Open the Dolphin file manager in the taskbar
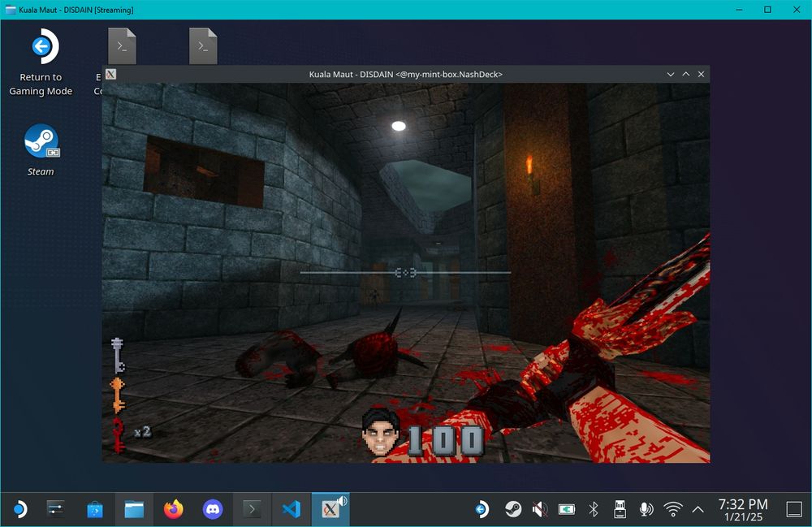Viewport: 812px width, 527px height. click(134, 509)
